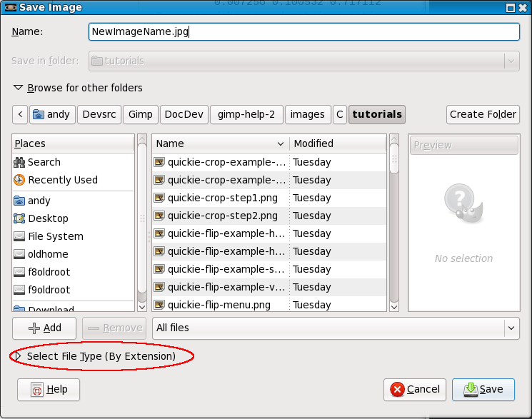Click into the Name text field
Image resolution: width=532 pixels, height=419 pixels.
[x=304, y=32]
